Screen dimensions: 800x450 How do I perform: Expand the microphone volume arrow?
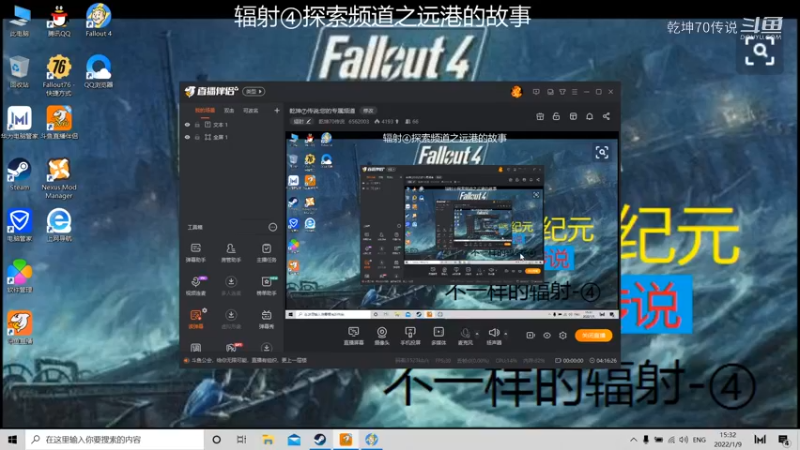[477, 334]
